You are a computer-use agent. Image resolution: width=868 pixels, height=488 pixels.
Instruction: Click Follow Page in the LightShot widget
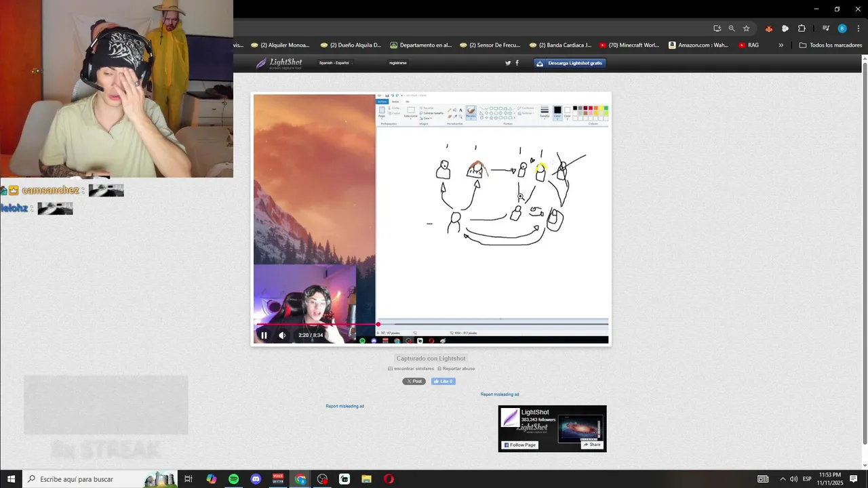519,445
